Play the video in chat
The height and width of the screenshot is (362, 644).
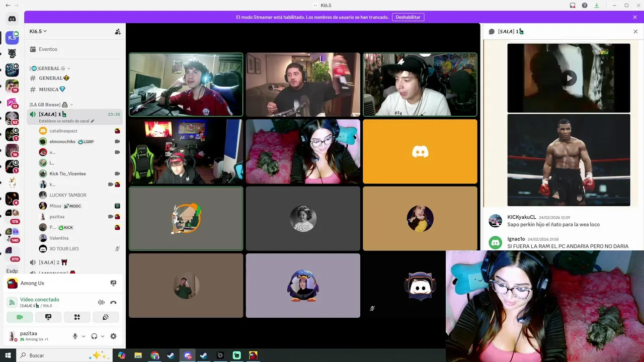pos(569,78)
